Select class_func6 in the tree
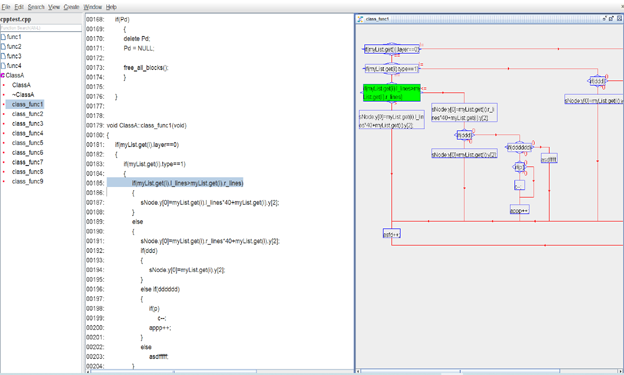624x375 pixels. pos(27,152)
